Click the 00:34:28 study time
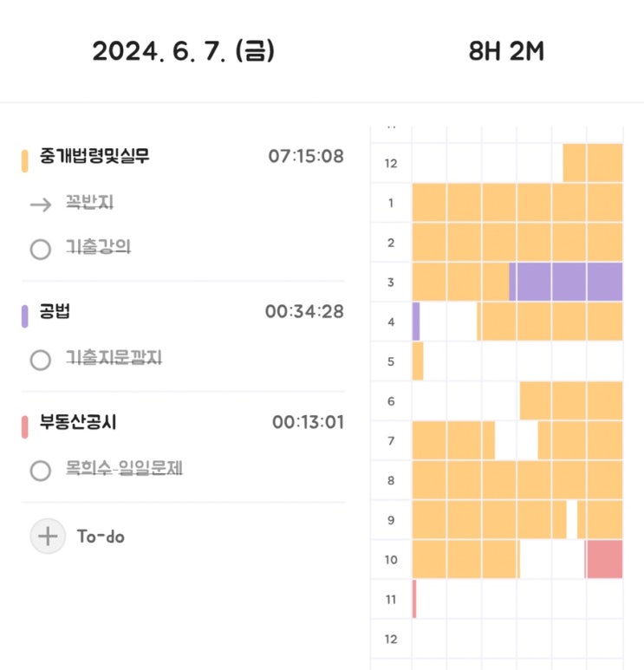This screenshot has width=644, height=670. click(304, 311)
